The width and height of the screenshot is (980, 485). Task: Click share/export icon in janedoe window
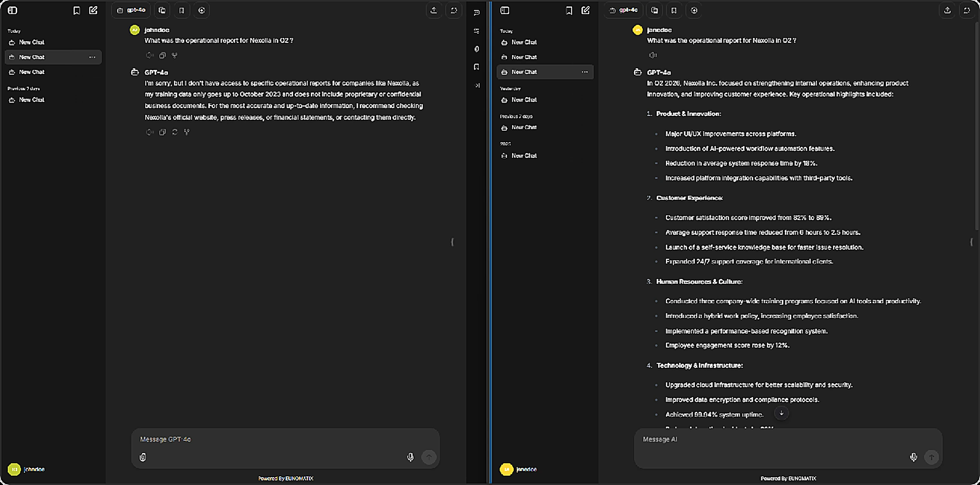pos(947,11)
